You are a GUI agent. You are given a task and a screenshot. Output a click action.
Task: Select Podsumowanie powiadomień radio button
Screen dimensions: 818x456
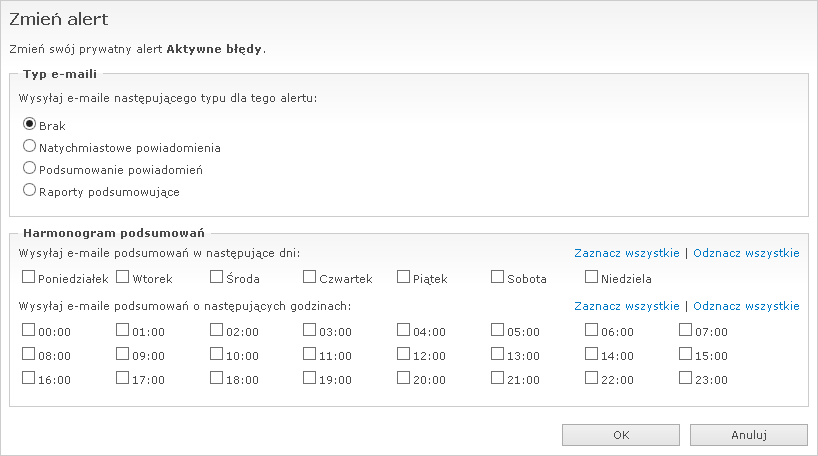coord(29,168)
